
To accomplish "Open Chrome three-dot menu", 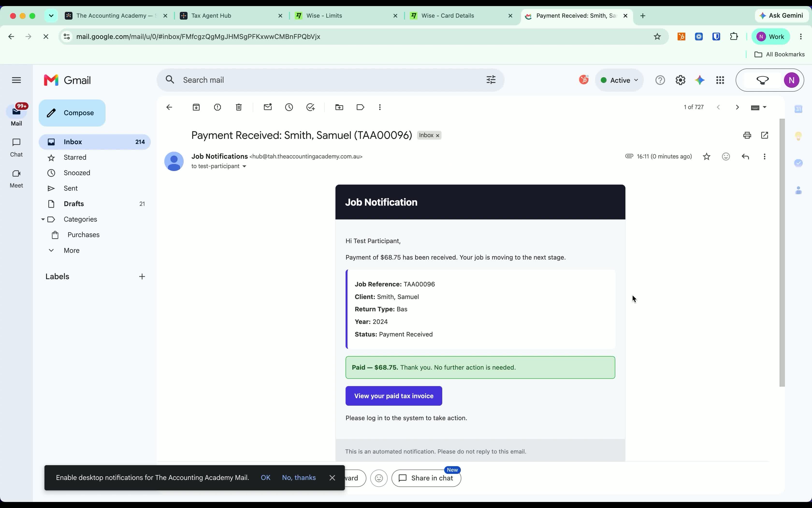I will (801, 36).
